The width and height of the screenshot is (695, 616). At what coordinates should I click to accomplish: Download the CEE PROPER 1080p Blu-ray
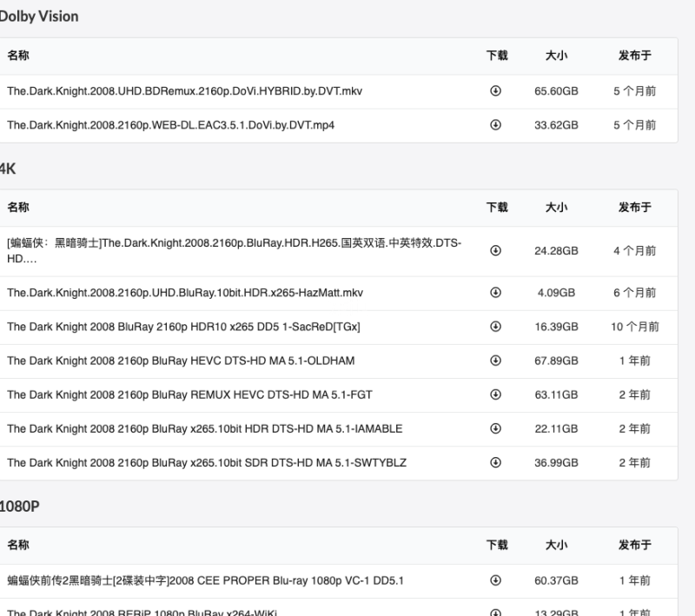496,580
